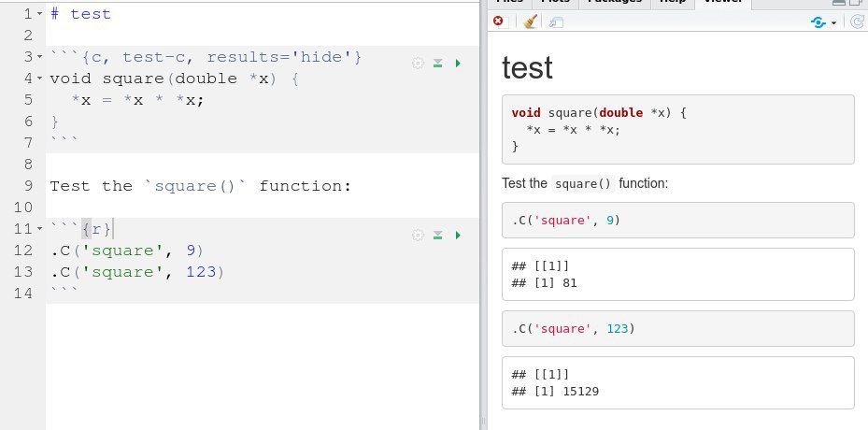Remove current viewer item (red X icon)

click(x=498, y=21)
